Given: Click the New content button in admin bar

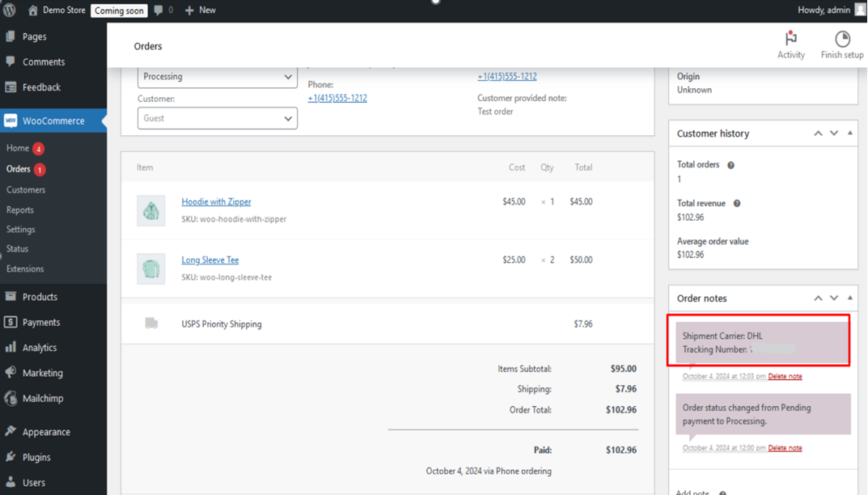Looking at the screenshot, I should pyautogui.click(x=200, y=11).
